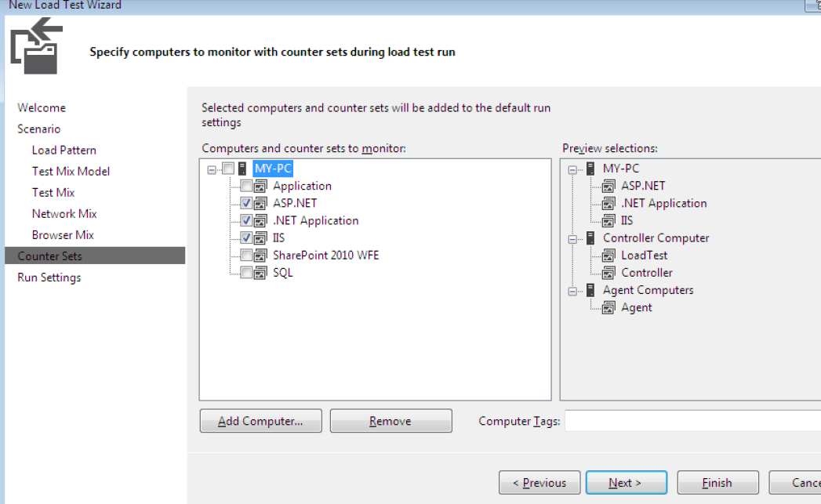Select Controller Computer label in preview
Viewport: 821px width, 504px height.
pyautogui.click(x=656, y=238)
